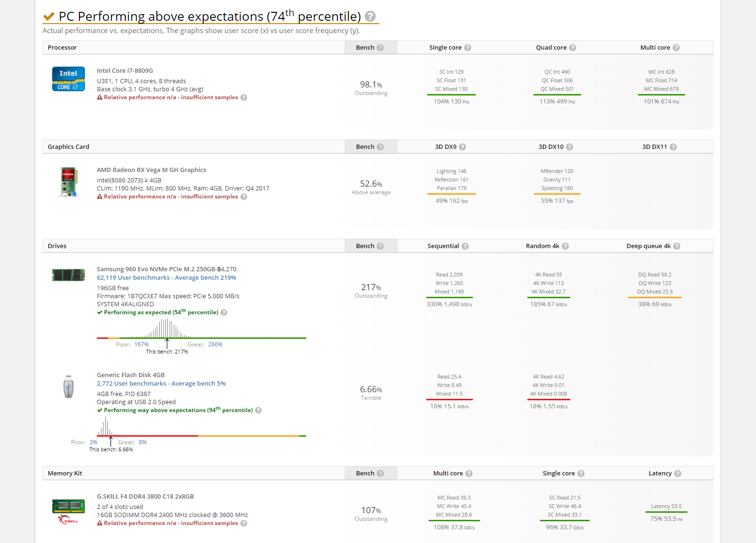Open 3D DX10 help icon

569,147
